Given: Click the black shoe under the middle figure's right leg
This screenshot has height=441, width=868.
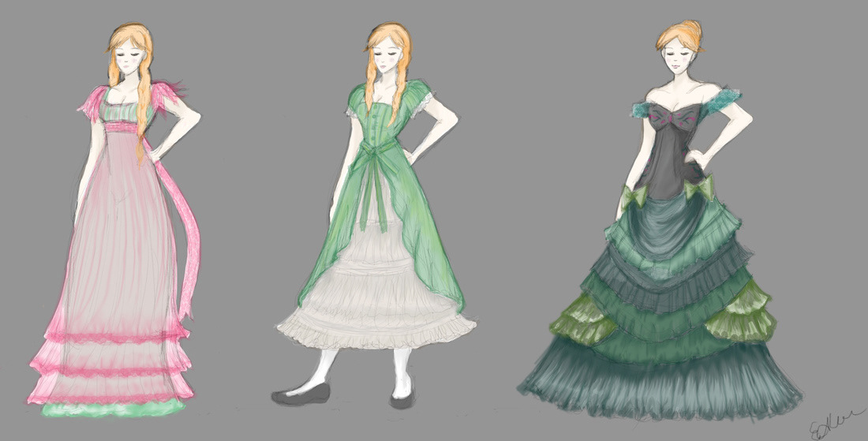Looking at the screenshot, I should click(402, 400).
